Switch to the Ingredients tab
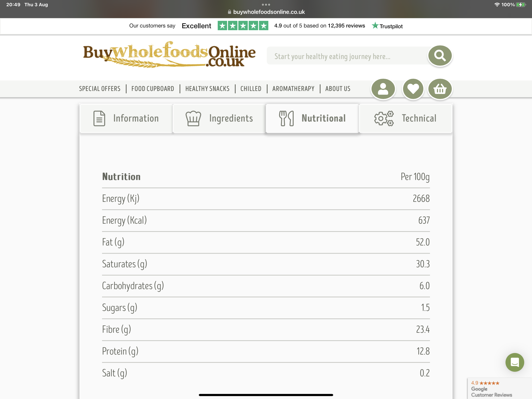Screen dimensions: 532x399 tap(219, 118)
